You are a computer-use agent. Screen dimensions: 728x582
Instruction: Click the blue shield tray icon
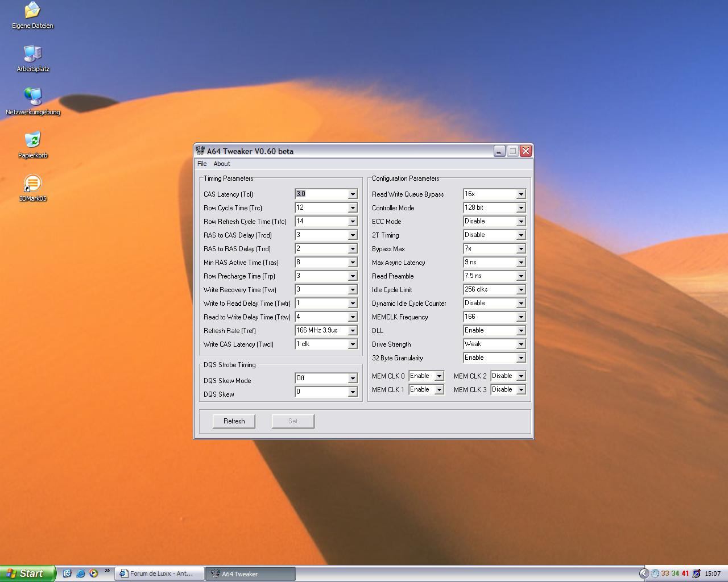coord(696,573)
